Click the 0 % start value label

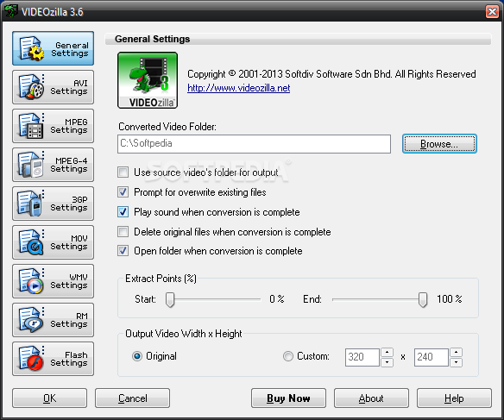point(277,299)
